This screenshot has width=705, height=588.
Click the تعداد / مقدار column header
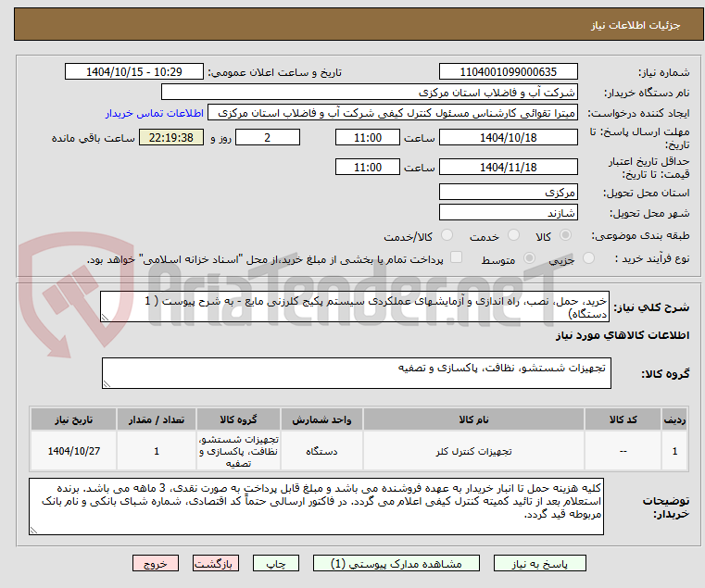157,419
